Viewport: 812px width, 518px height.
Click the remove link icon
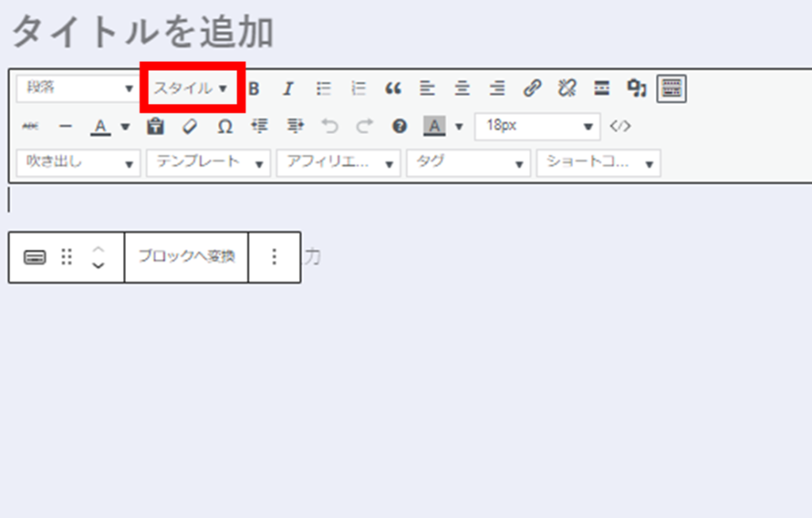567,89
